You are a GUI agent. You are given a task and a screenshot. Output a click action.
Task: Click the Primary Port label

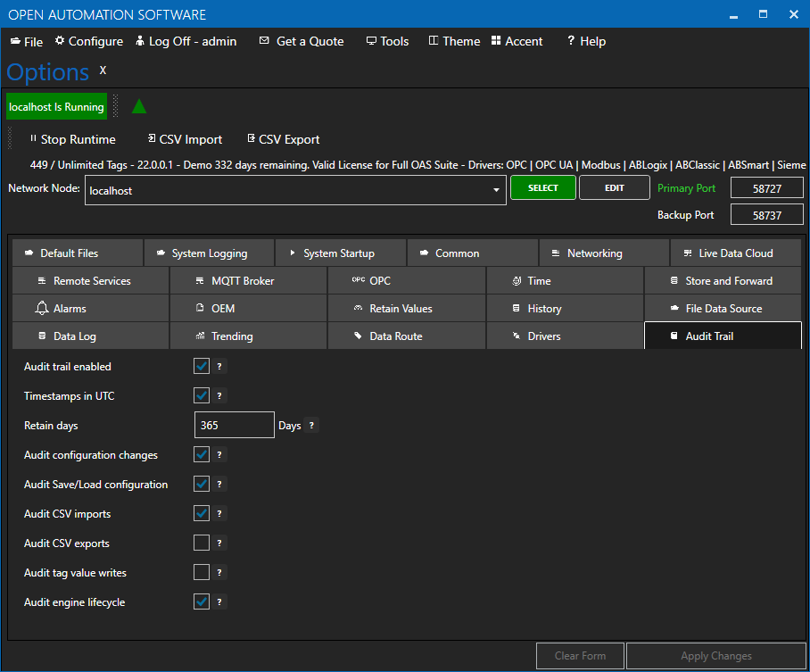tap(686, 188)
